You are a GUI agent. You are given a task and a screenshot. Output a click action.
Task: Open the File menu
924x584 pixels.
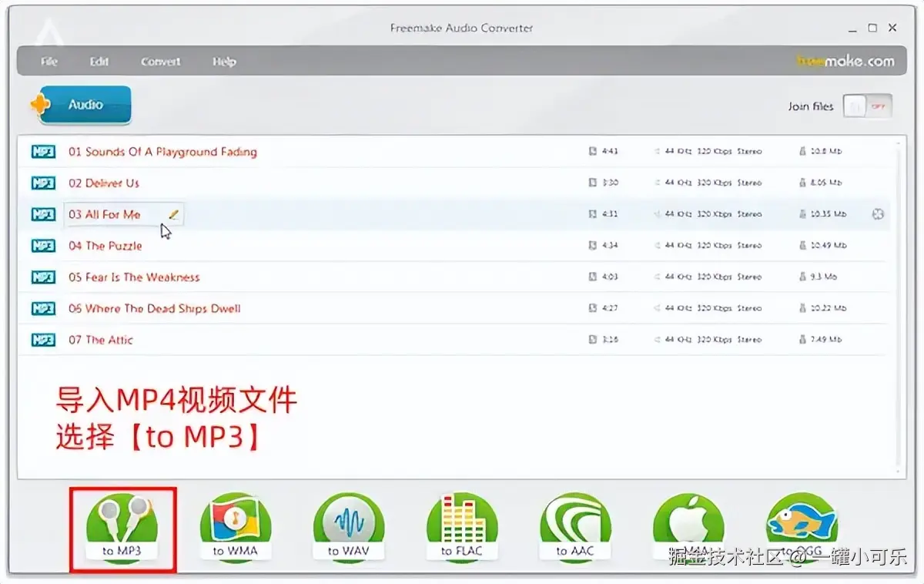tap(49, 62)
